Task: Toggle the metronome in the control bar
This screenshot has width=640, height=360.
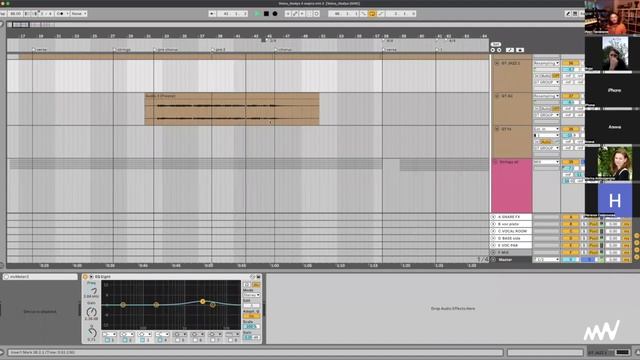Action: 60,13
